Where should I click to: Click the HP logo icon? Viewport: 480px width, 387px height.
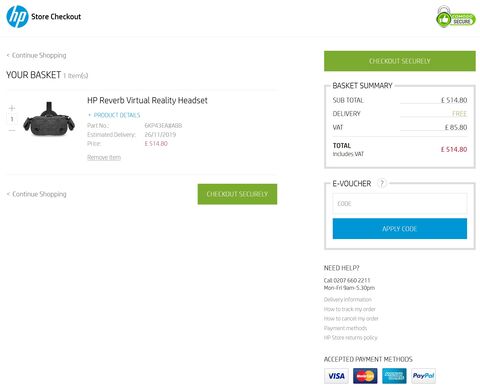click(17, 17)
